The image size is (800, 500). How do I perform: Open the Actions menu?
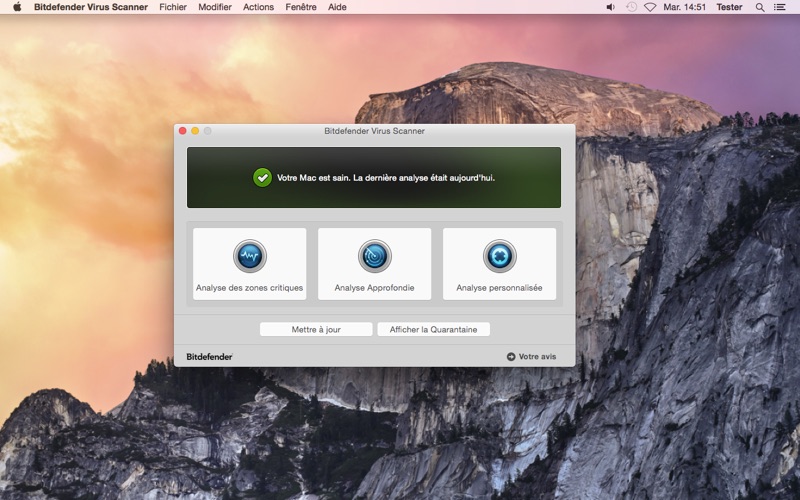(258, 7)
